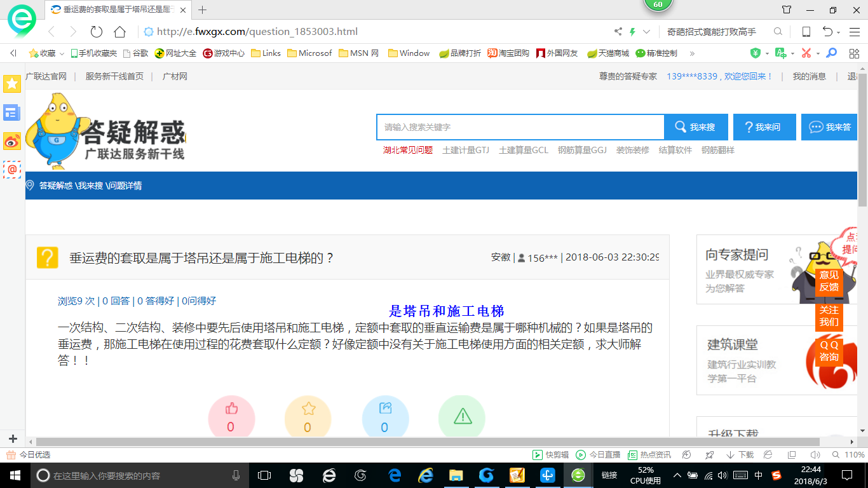Image resolution: width=868 pixels, height=488 pixels.
Task: Click the 建筑课堂 panel
Action: coord(776,360)
